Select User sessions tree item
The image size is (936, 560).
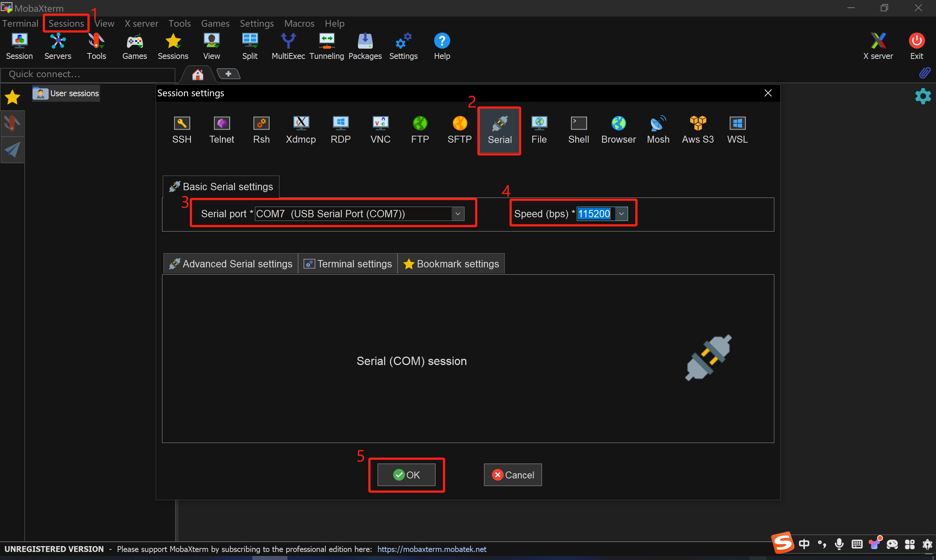(66, 93)
